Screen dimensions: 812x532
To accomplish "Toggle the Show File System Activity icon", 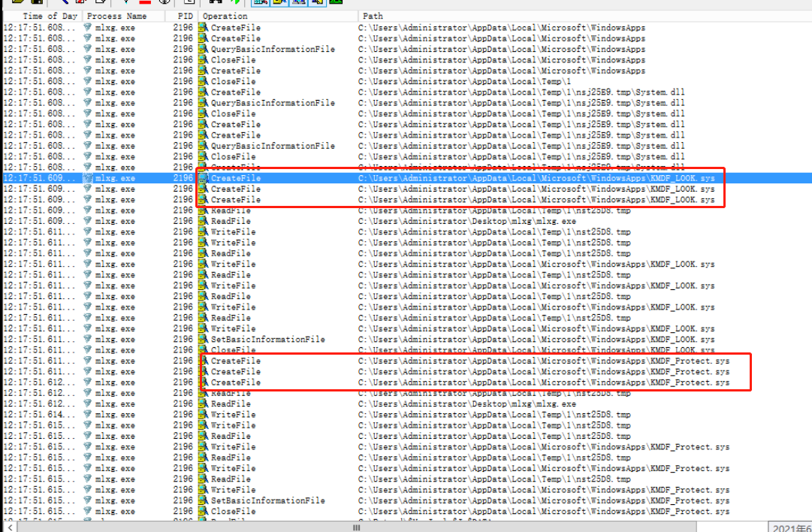I will [x=278, y=2].
